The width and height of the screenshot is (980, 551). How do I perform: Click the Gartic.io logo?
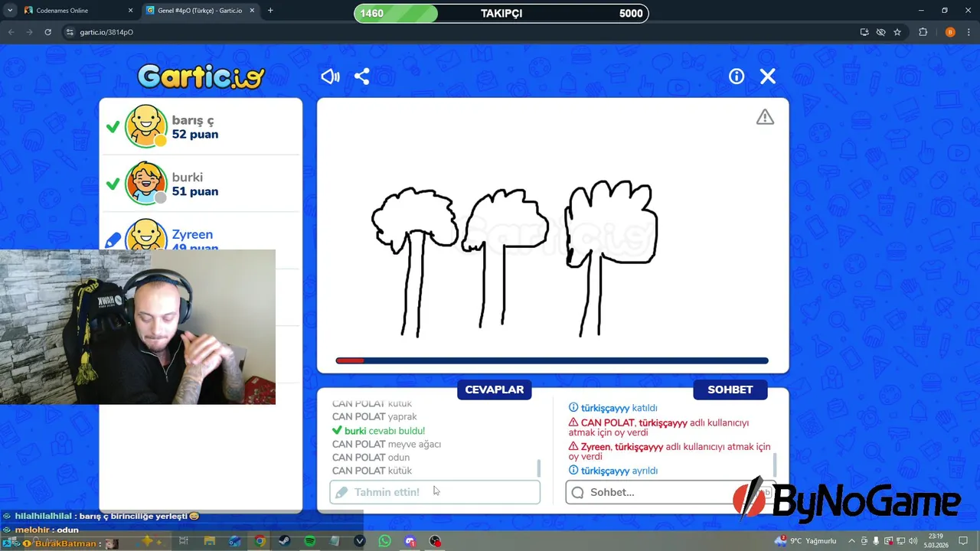click(x=201, y=77)
